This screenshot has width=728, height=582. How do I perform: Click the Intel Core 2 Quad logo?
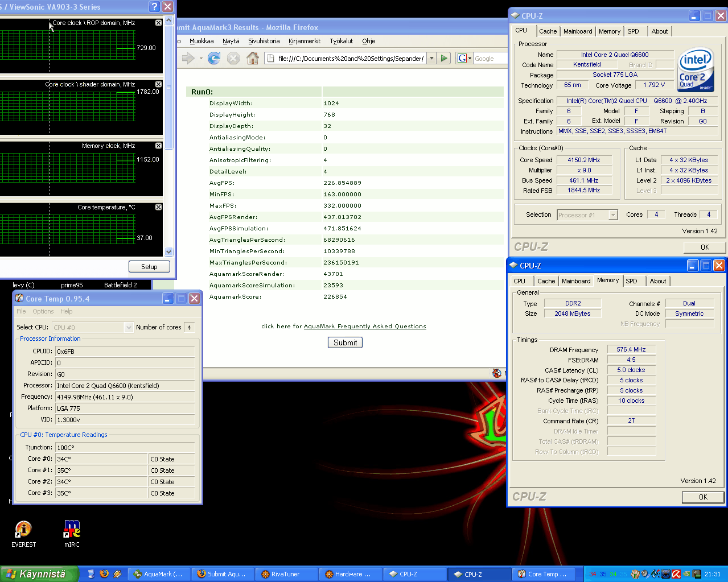[x=696, y=69]
